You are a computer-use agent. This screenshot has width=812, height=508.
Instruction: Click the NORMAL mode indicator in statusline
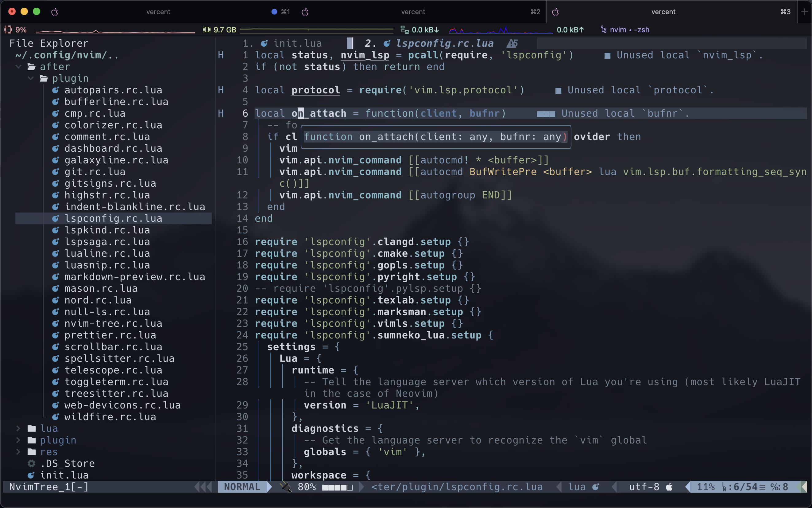(242, 487)
